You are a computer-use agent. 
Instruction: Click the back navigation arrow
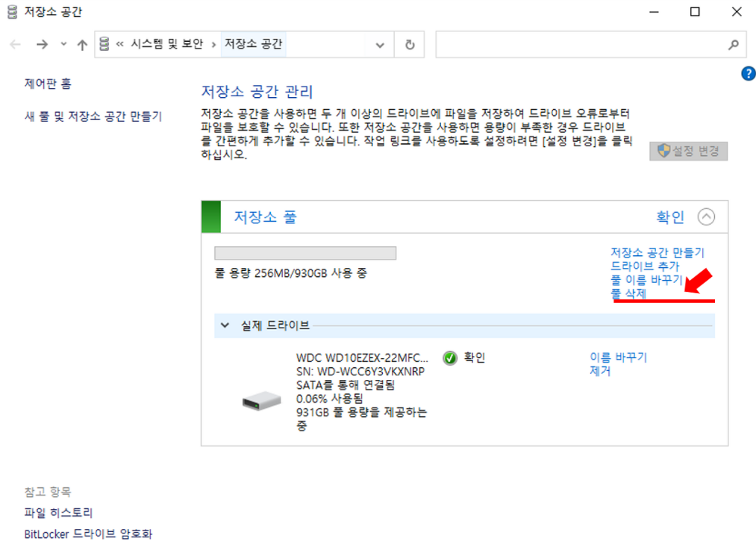click(x=15, y=44)
